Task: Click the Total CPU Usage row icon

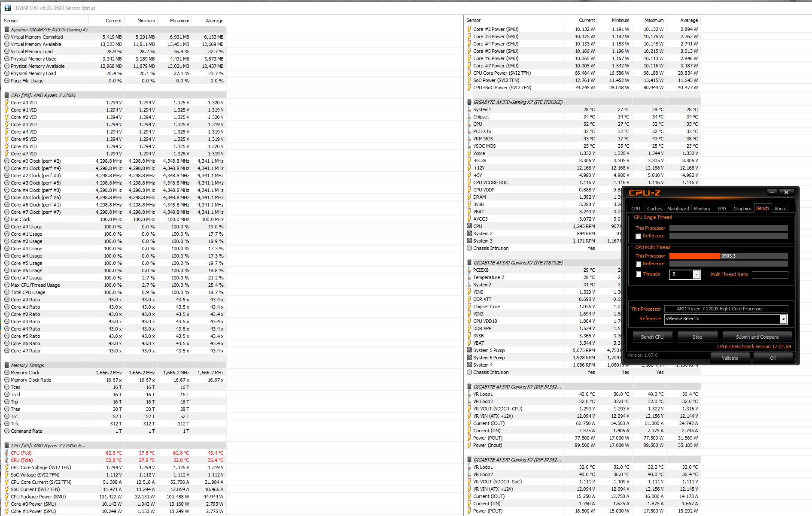Action: click(7, 292)
